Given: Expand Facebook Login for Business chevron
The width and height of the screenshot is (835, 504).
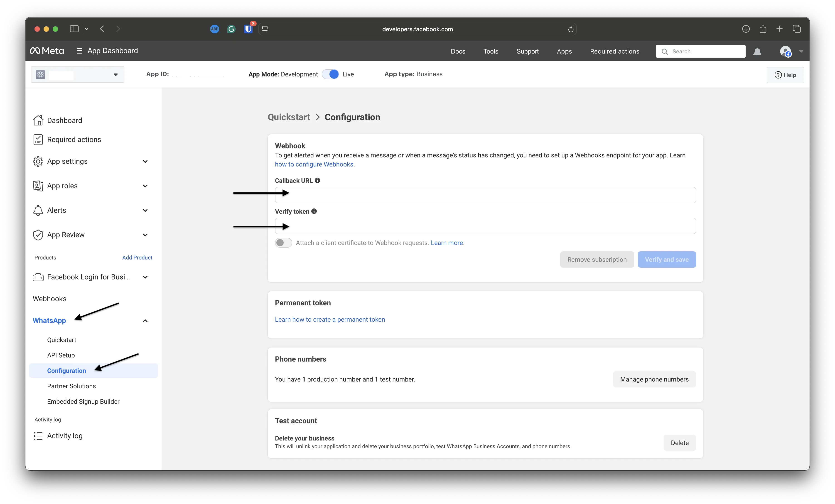Looking at the screenshot, I should click(145, 277).
